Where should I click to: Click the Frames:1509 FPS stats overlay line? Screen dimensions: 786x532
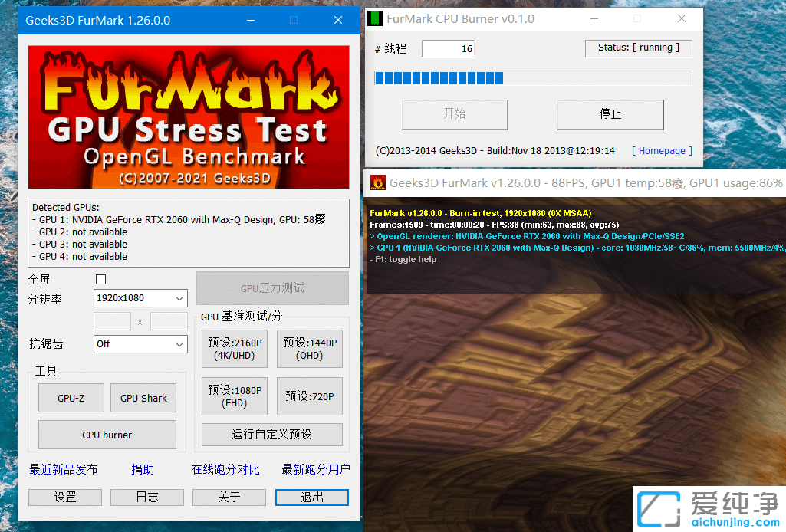(x=495, y=225)
